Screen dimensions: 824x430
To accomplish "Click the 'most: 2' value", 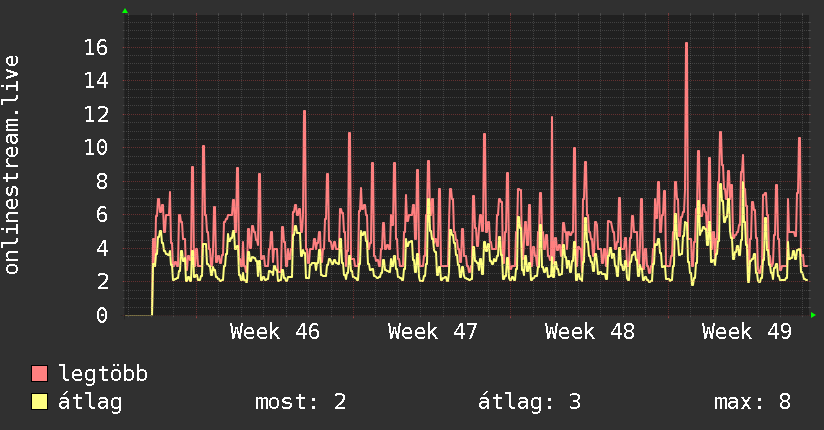I will tap(301, 402).
